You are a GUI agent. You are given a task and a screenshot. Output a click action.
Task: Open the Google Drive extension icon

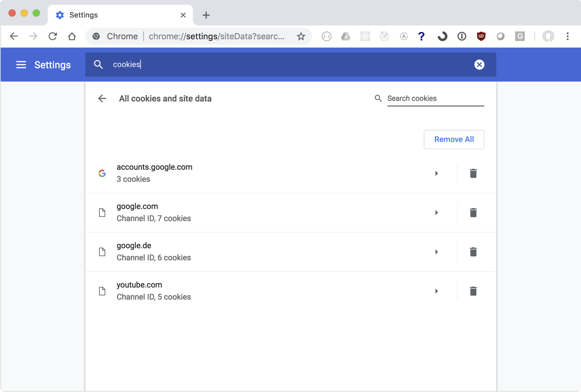click(346, 36)
